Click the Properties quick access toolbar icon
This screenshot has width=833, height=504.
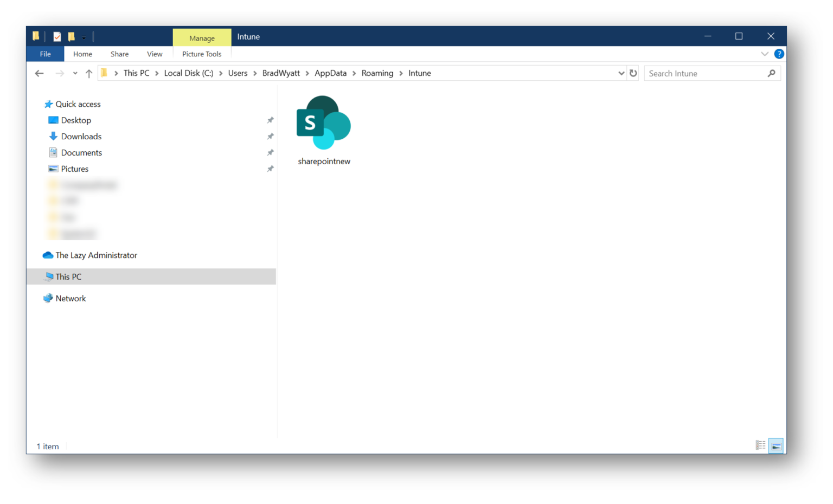click(57, 36)
